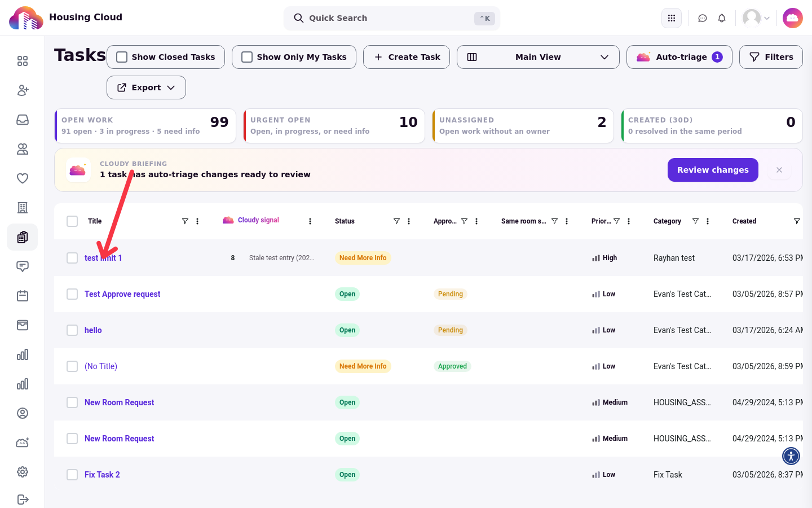This screenshot has width=812, height=508.
Task: Open the apps grid launcher icon
Action: point(672,18)
